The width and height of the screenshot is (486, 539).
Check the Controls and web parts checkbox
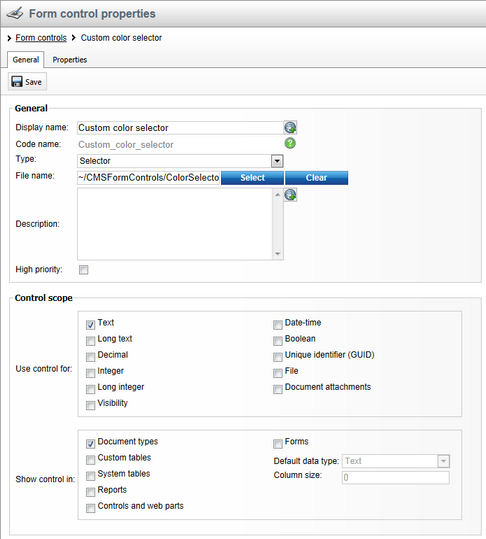pos(90,508)
